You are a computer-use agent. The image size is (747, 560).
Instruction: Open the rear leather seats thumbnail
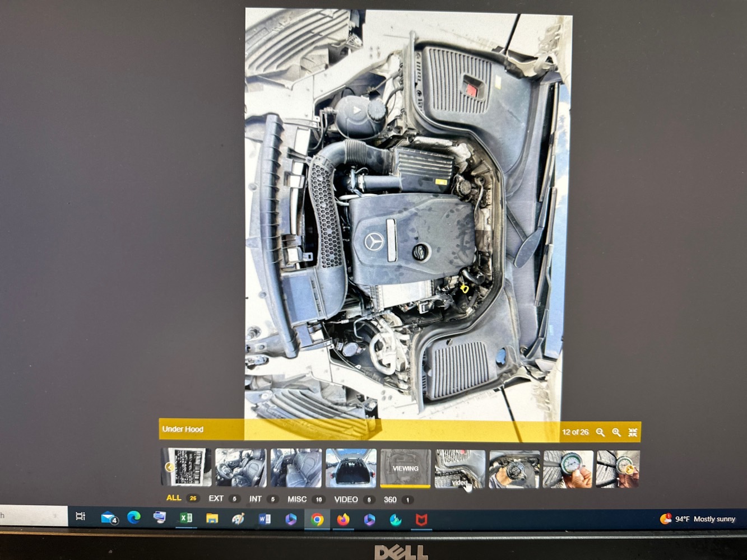pyautogui.click(x=296, y=468)
